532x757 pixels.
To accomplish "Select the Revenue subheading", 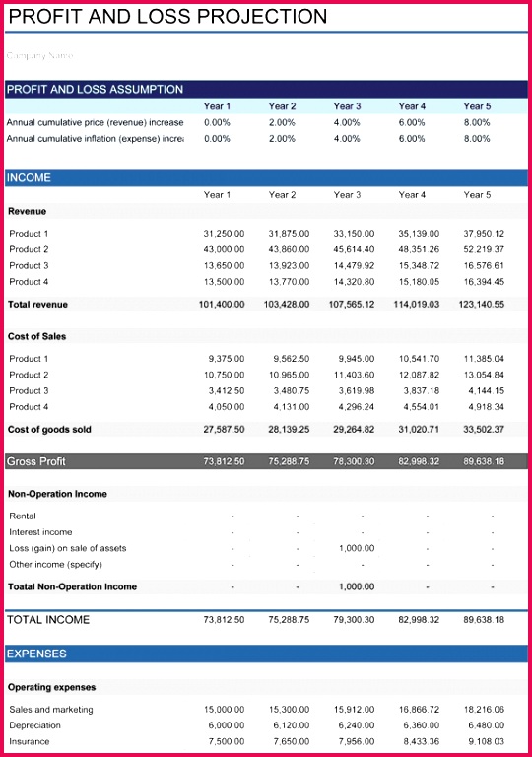I will tap(27, 211).
